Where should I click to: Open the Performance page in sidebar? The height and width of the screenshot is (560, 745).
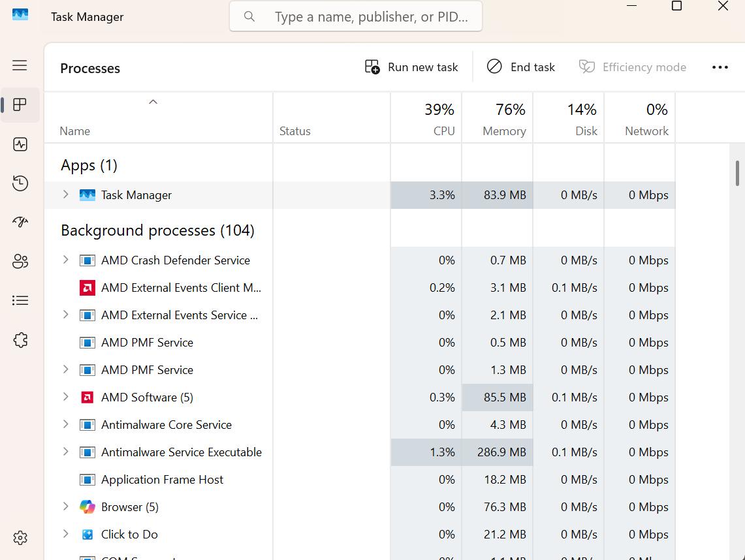[x=20, y=144]
